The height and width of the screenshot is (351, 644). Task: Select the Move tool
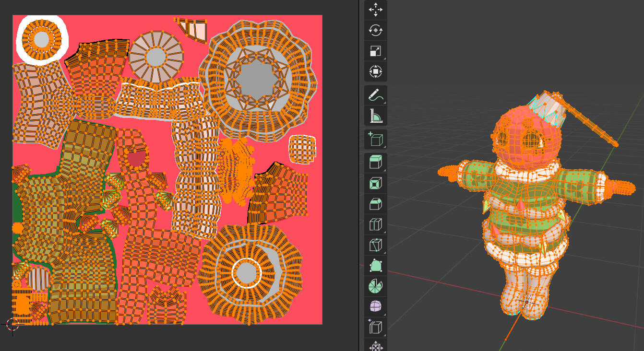(x=375, y=10)
